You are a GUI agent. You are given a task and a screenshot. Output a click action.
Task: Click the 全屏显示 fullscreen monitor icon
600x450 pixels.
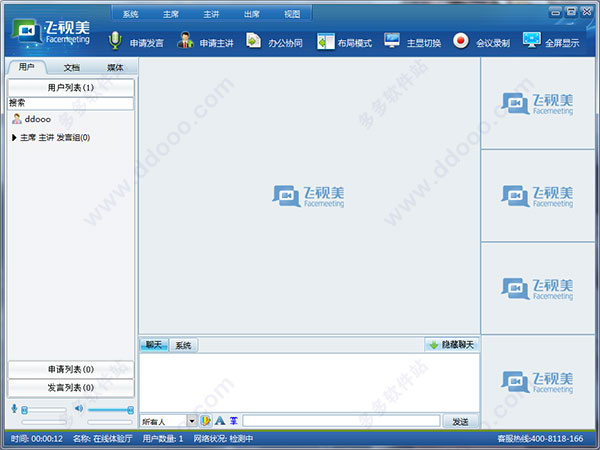(532, 41)
